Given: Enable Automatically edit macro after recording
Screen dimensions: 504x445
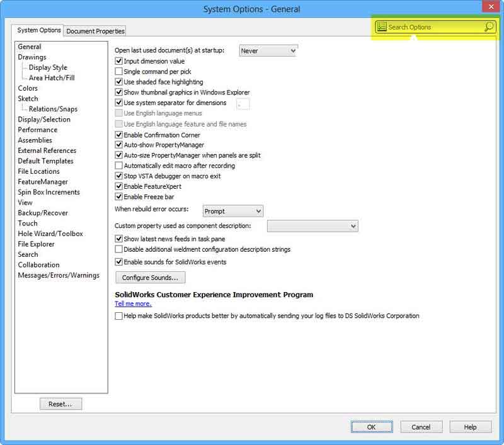Looking at the screenshot, I should (x=118, y=166).
